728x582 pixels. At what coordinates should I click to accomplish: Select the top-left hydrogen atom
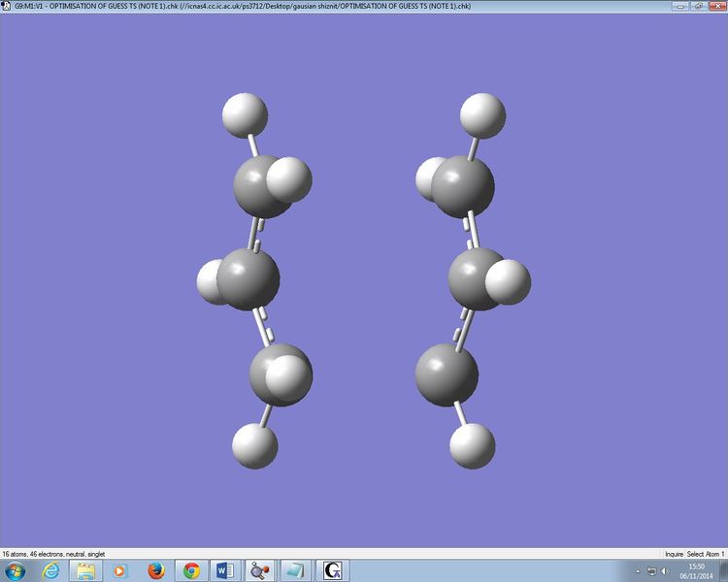[x=245, y=115]
